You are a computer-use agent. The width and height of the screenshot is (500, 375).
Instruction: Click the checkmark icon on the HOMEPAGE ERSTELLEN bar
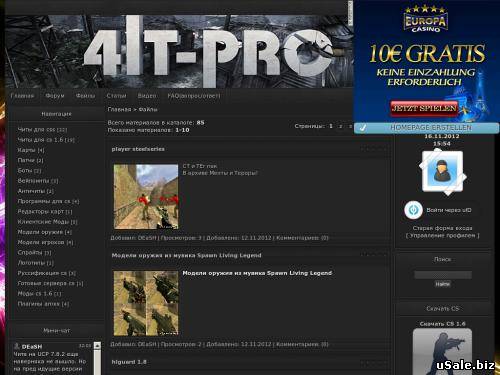click(363, 128)
